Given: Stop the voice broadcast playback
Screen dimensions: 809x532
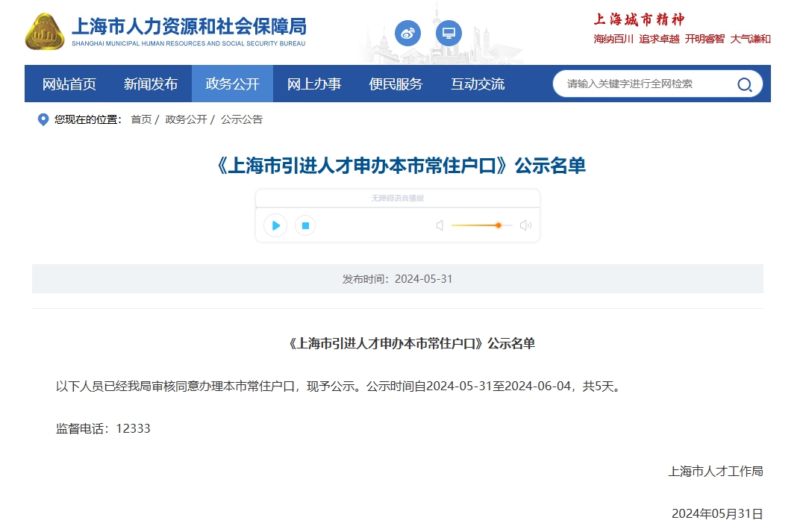Looking at the screenshot, I should 305,225.
